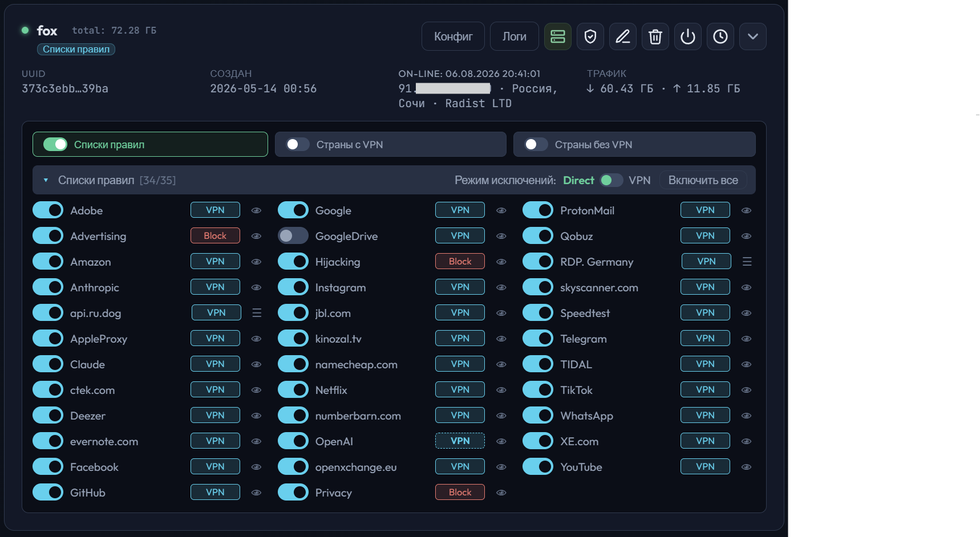Image resolution: width=980 pixels, height=537 pixels.
Task: Click the eye icon for YouTube
Action: coord(746,467)
